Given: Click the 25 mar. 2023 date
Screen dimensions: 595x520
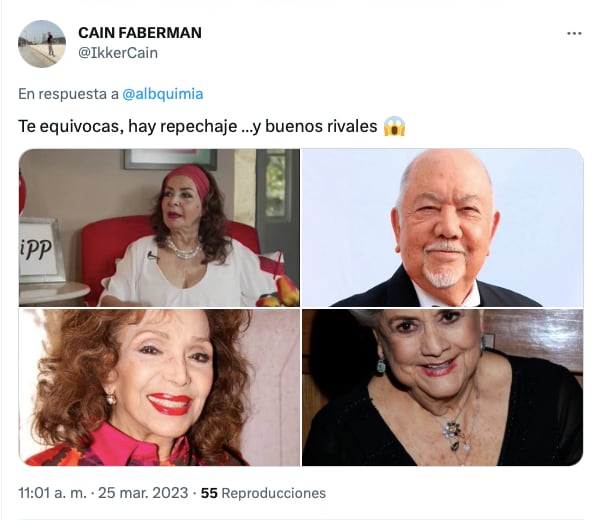Looking at the screenshot, I should tap(143, 493).
